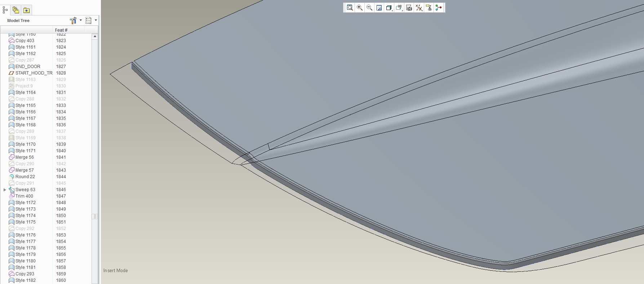Select the Round 22 feature
Viewport: 644px width, 284px height.
[25, 177]
